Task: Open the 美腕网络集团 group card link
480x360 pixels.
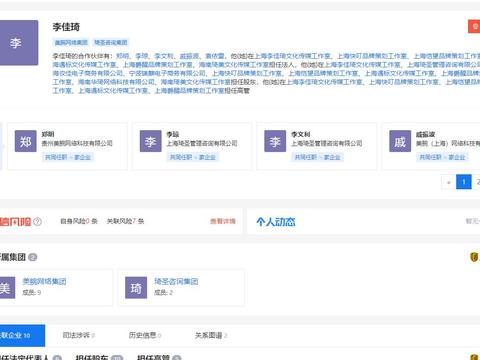Action: point(44,281)
